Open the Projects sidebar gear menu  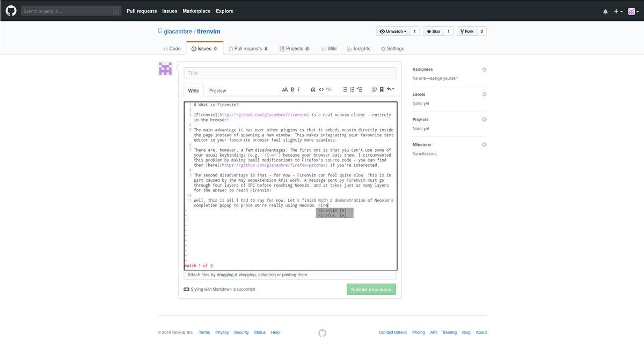tap(484, 120)
